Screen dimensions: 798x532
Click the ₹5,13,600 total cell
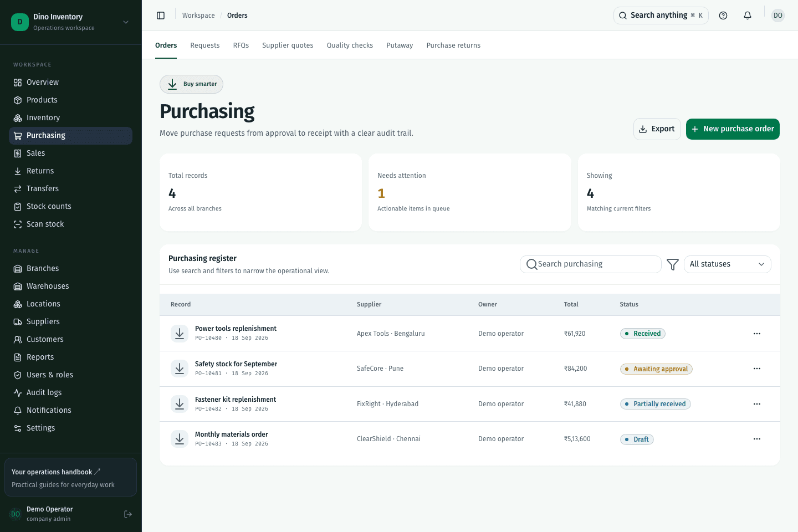coord(577,439)
